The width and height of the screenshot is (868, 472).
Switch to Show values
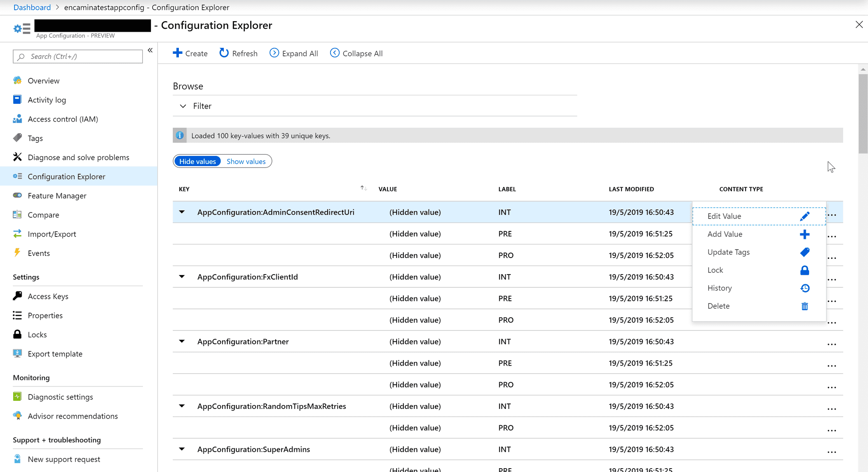(x=246, y=161)
